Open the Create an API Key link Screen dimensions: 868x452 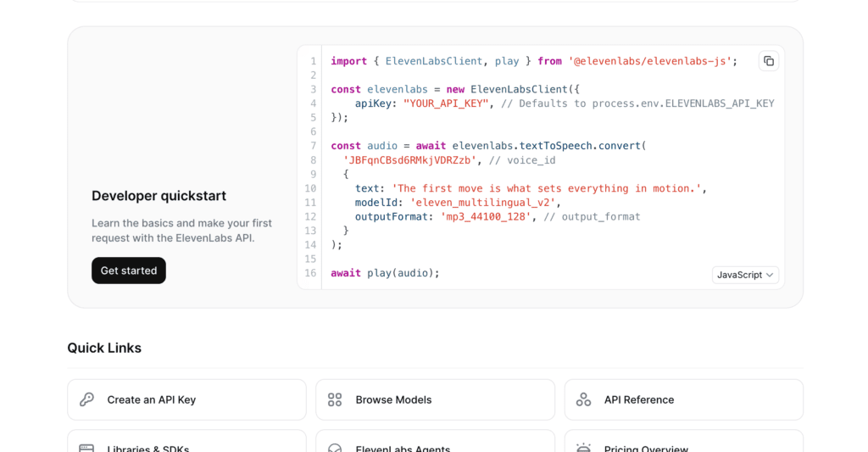[186, 399]
